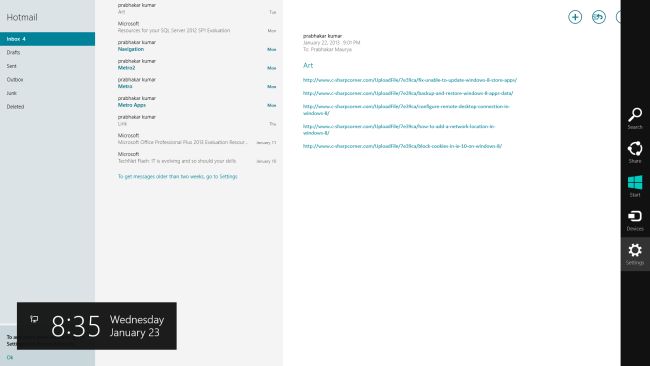Open the Devices charm

coord(635,220)
